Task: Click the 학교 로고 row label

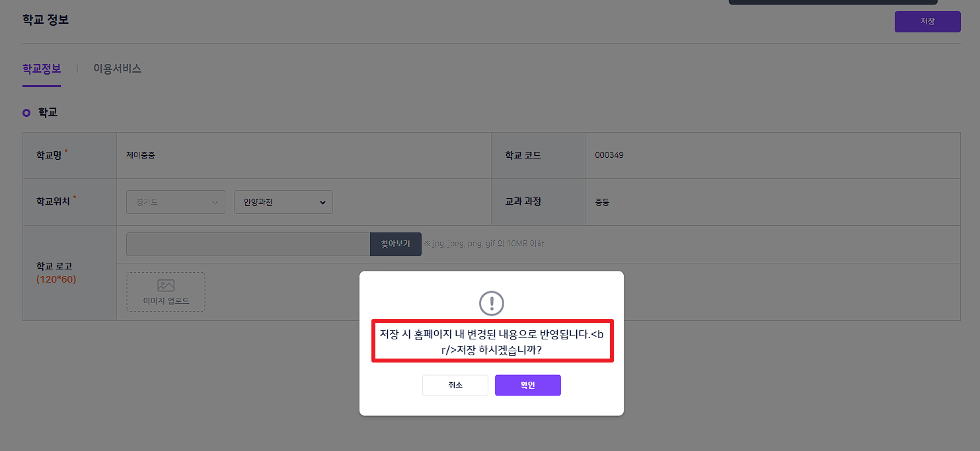Action: pyautogui.click(x=54, y=266)
